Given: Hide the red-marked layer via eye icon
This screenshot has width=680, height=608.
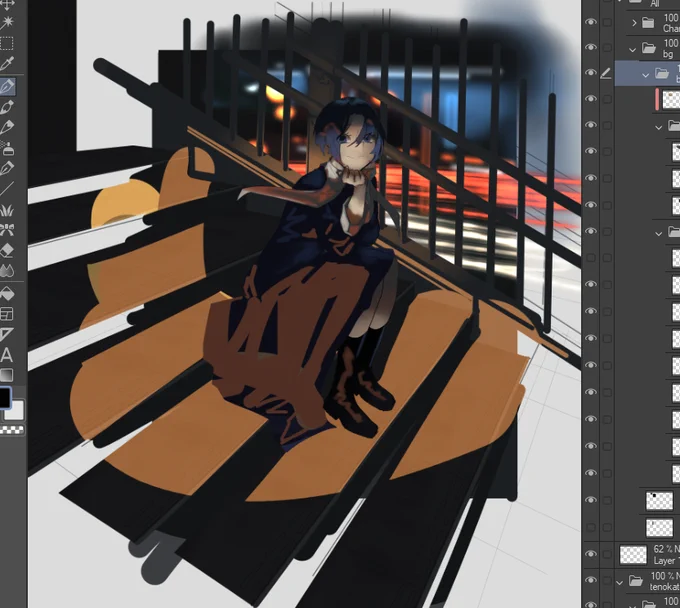Looking at the screenshot, I should (591, 99).
